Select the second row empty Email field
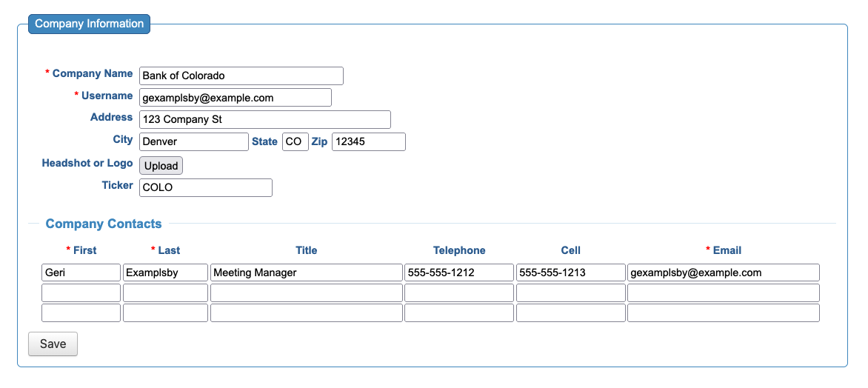Screen dimensions: 868x388 [x=724, y=292]
